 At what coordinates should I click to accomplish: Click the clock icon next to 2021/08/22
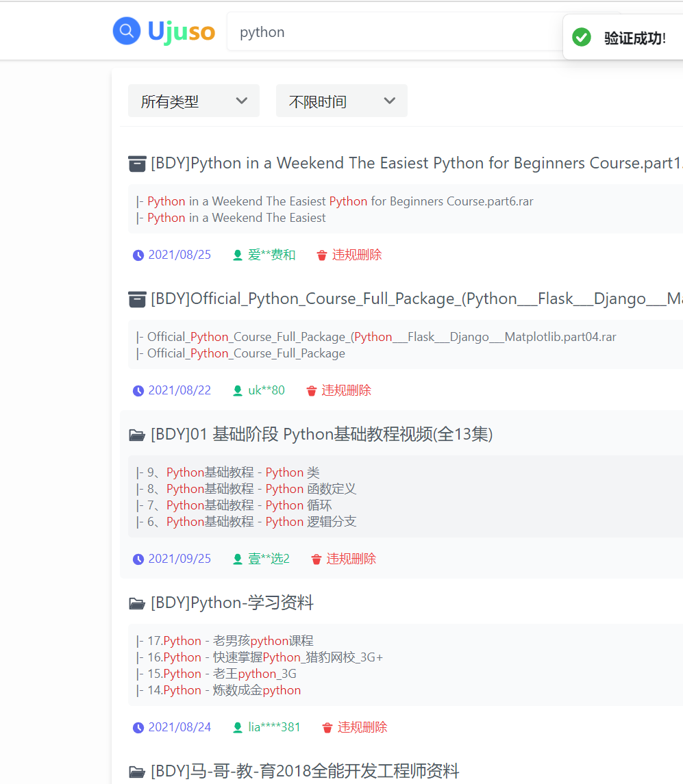pyautogui.click(x=138, y=391)
